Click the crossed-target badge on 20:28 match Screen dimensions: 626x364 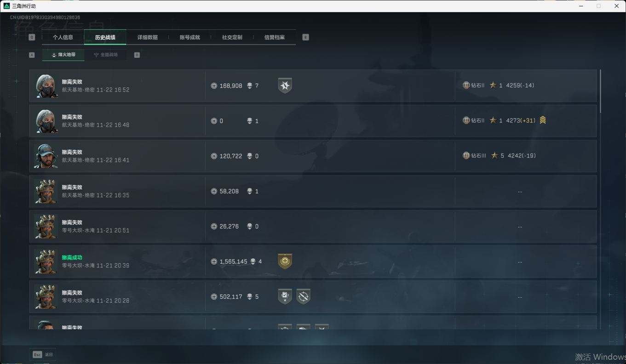tap(303, 296)
